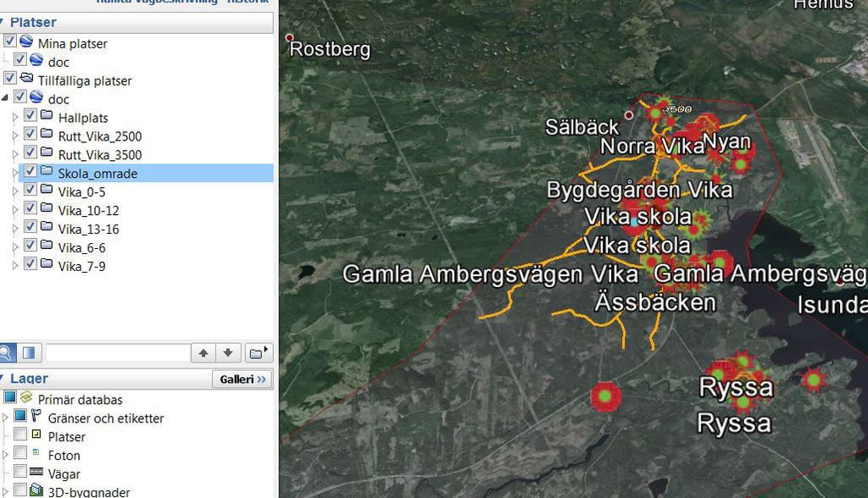Click the Norra Vika map label
This screenshot has height=498, width=868.
point(652,146)
